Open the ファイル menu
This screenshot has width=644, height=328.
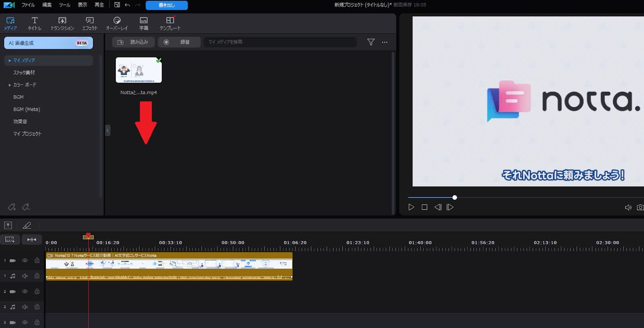(28, 5)
